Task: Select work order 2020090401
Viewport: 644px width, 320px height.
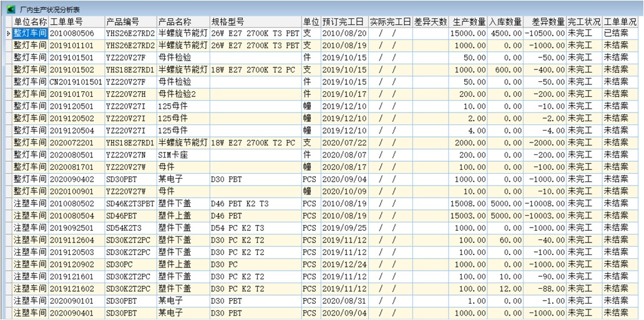Action: (x=77, y=313)
